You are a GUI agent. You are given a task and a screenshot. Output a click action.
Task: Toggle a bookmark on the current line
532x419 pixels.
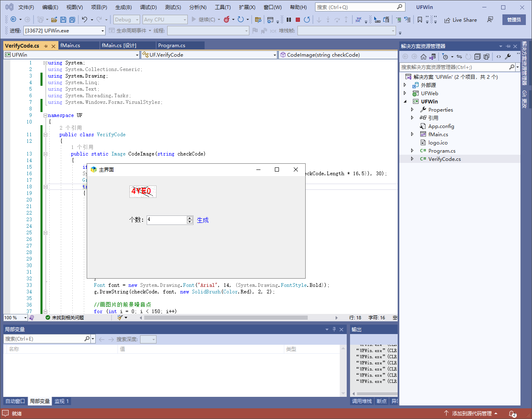419,19
